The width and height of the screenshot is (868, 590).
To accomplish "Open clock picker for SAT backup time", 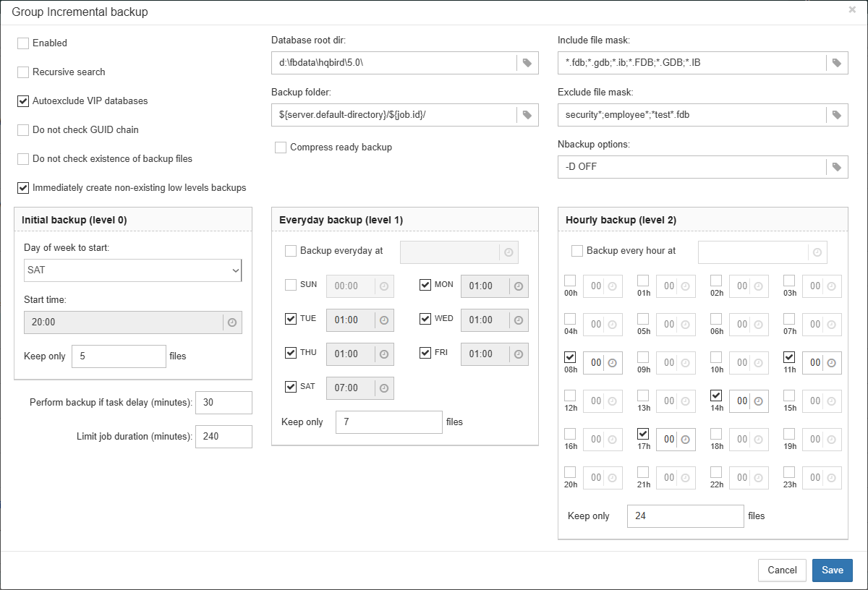I will coord(384,388).
